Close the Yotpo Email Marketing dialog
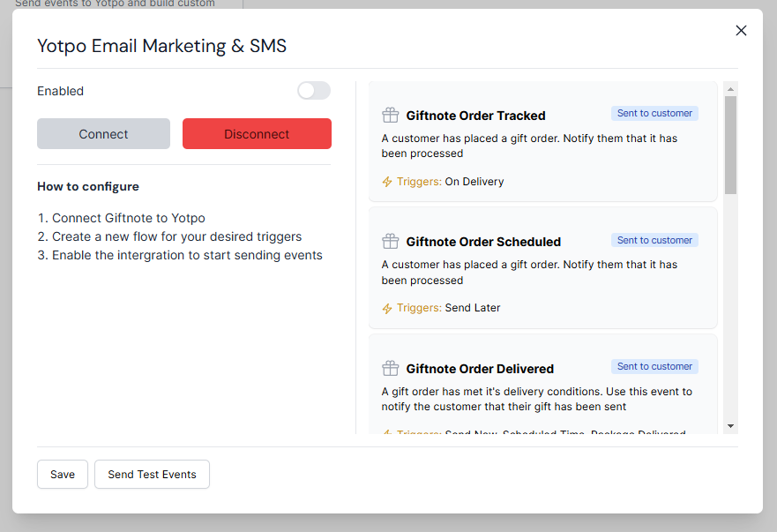777x532 pixels. click(741, 31)
